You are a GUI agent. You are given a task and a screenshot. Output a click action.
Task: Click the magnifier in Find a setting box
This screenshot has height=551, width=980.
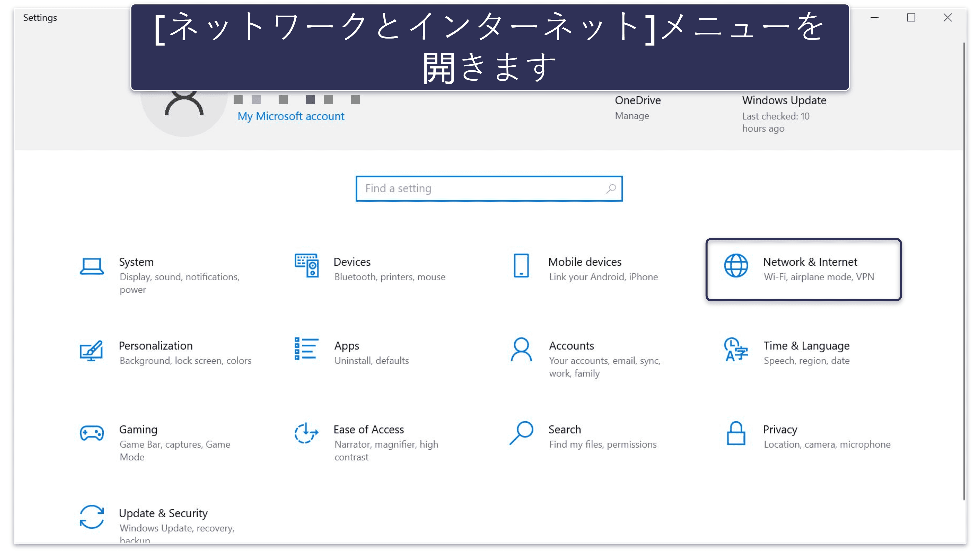tap(611, 188)
